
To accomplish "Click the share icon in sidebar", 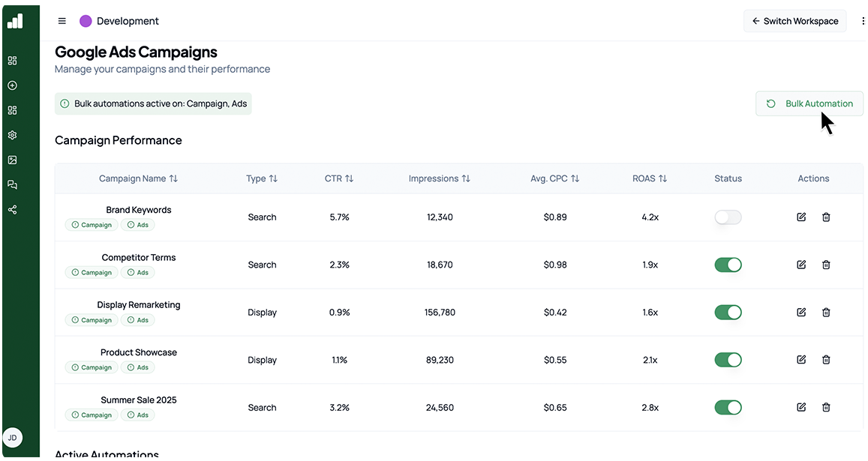I will (12, 210).
